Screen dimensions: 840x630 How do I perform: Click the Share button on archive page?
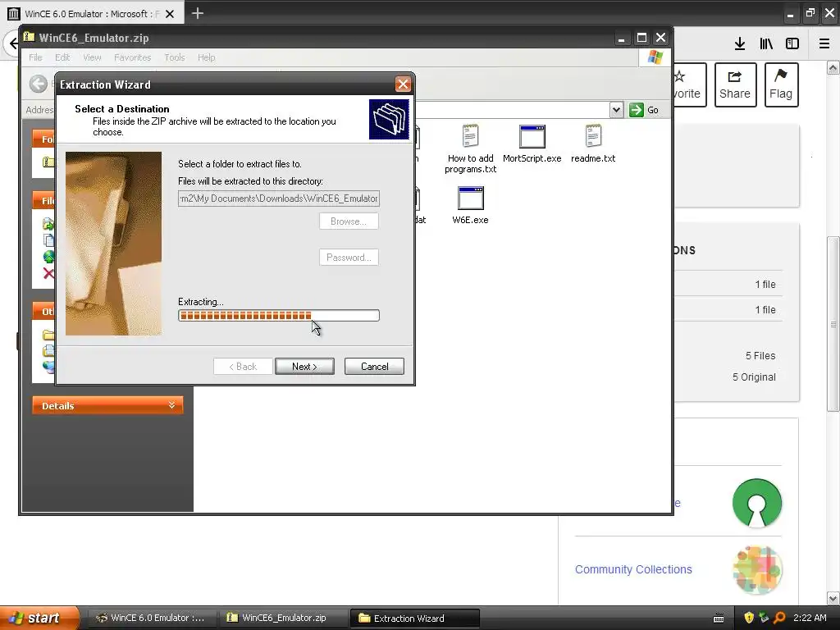735,84
